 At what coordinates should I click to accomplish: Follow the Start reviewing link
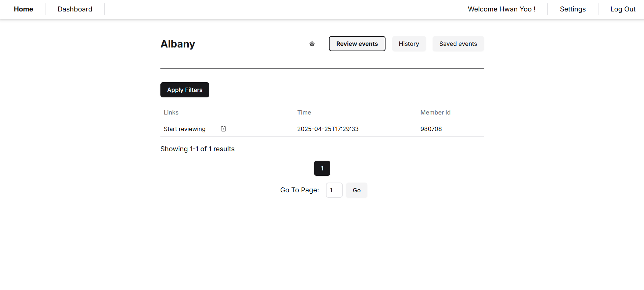tap(184, 129)
